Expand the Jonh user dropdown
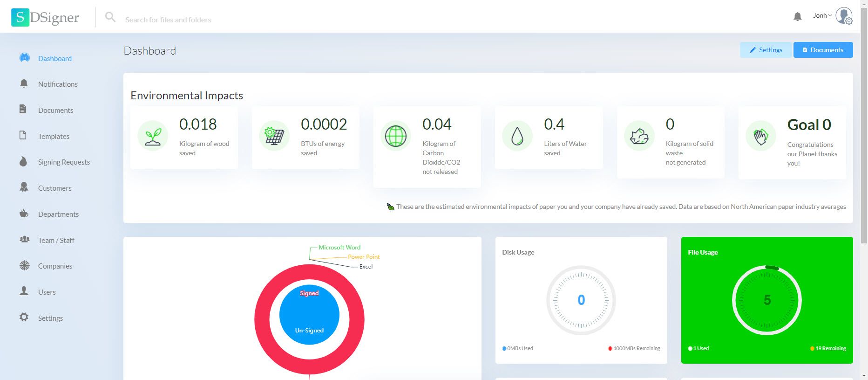 click(x=822, y=15)
